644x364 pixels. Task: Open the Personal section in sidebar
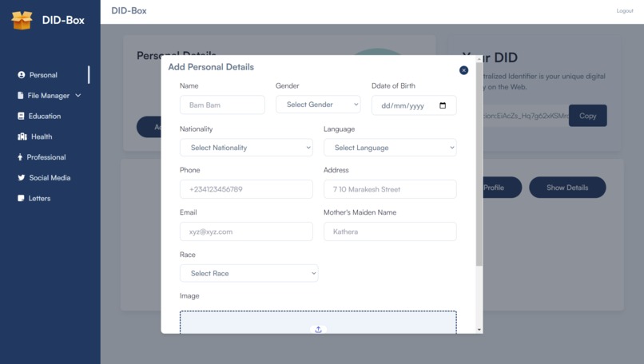(x=43, y=75)
